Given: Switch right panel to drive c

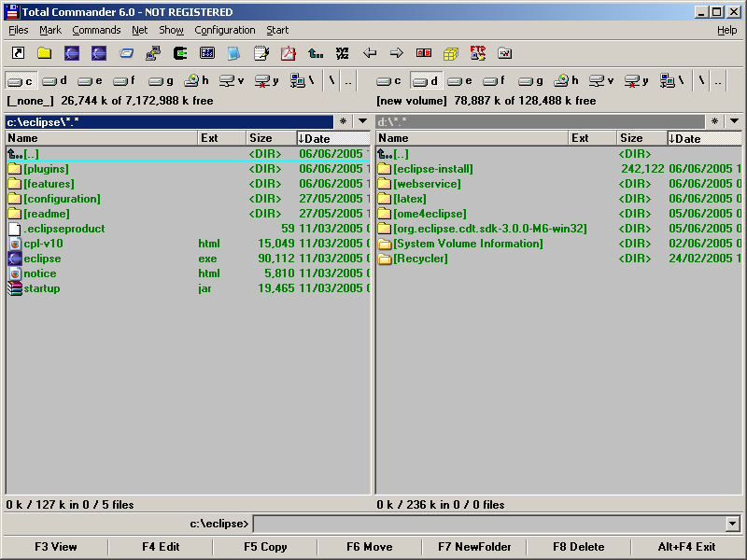Looking at the screenshot, I should tap(388, 80).
